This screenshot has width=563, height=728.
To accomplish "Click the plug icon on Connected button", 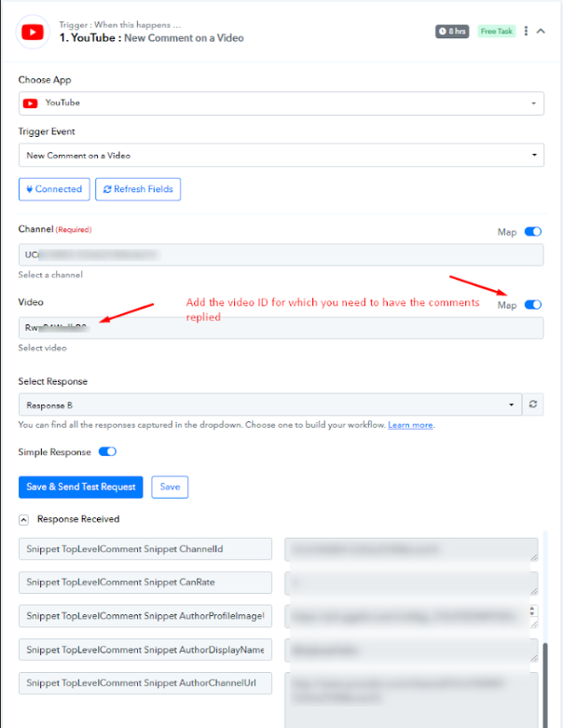I will pos(29,189).
